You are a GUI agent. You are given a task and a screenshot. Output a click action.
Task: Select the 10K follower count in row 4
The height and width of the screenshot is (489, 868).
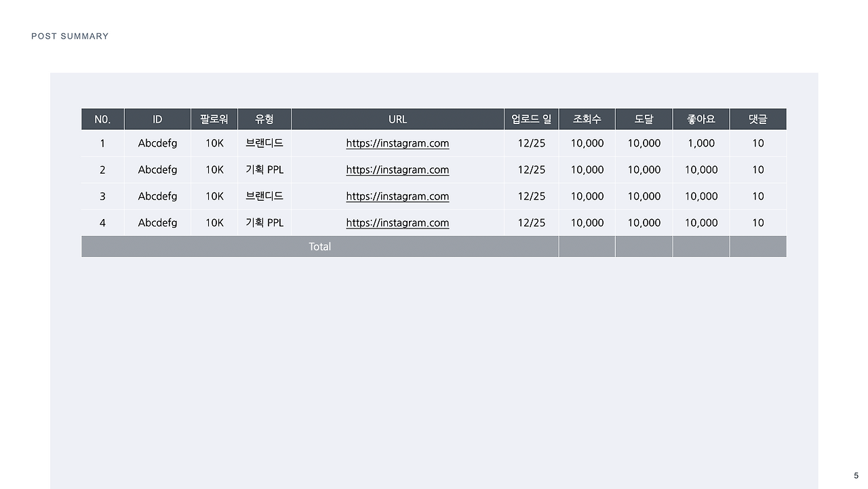point(214,222)
